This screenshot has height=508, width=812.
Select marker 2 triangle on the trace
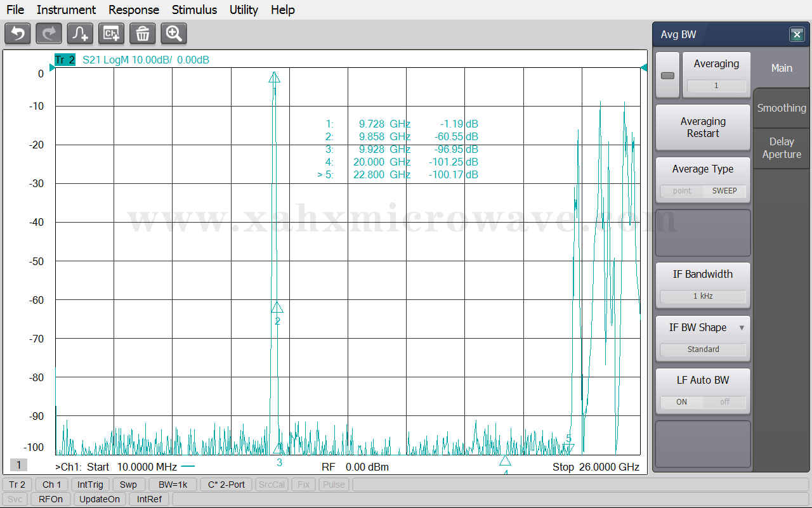point(277,308)
